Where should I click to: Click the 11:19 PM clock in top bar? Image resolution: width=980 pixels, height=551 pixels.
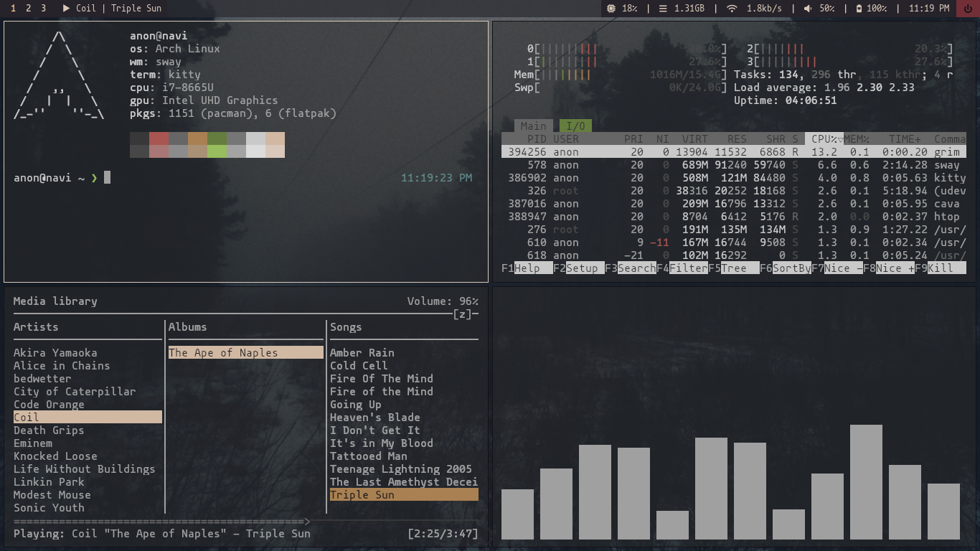[929, 9]
